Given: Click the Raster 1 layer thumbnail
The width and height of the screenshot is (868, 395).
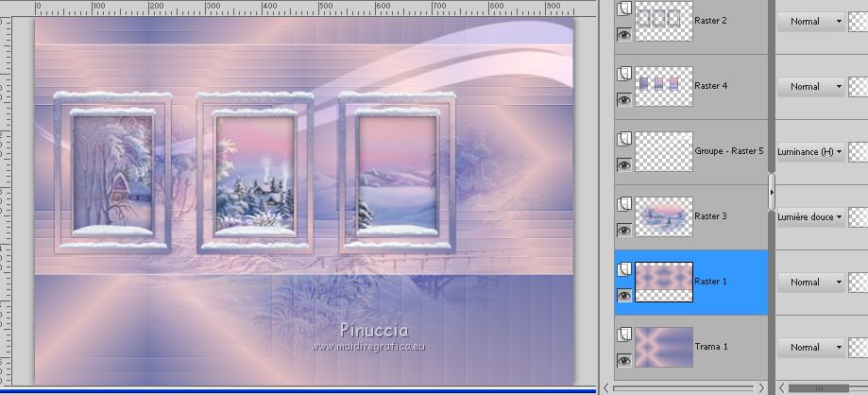Looking at the screenshot, I should [x=664, y=282].
